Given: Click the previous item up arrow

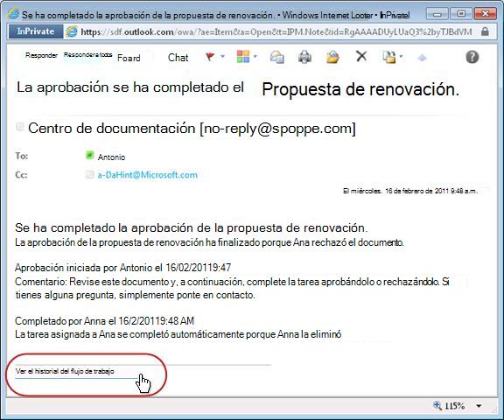Looking at the screenshot, I should point(422,58).
